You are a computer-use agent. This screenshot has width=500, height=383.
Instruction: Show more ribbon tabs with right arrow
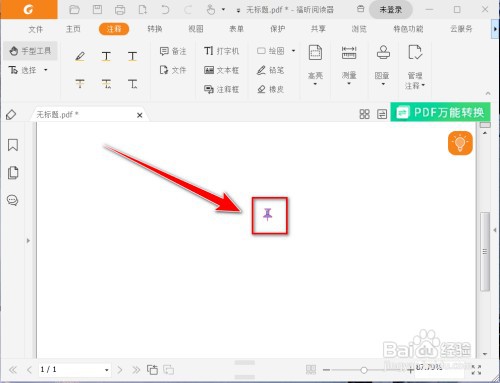[x=495, y=29]
